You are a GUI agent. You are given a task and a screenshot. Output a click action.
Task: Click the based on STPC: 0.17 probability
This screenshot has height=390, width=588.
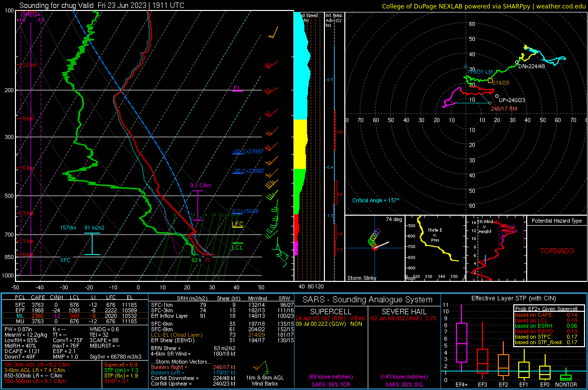coord(546,337)
